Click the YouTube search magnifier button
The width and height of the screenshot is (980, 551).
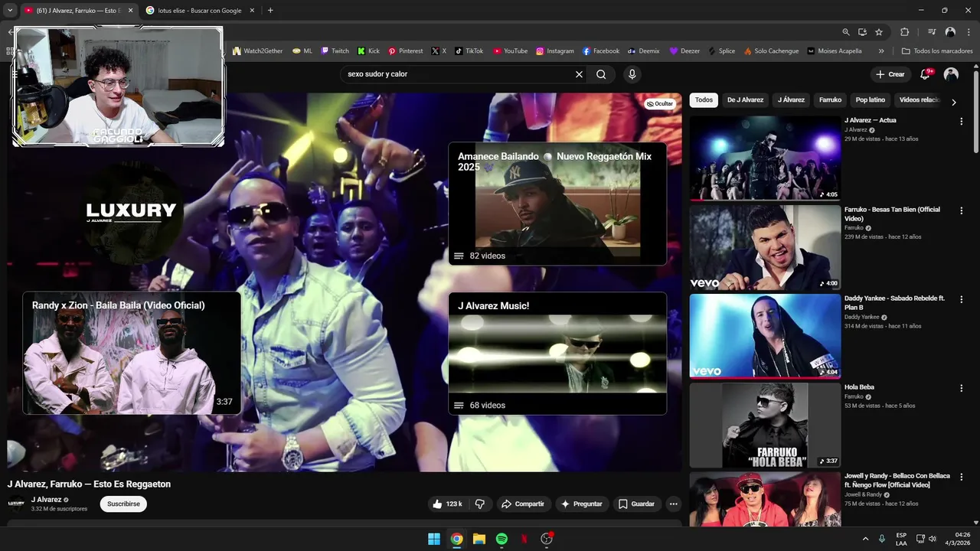click(x=601, y=74)
